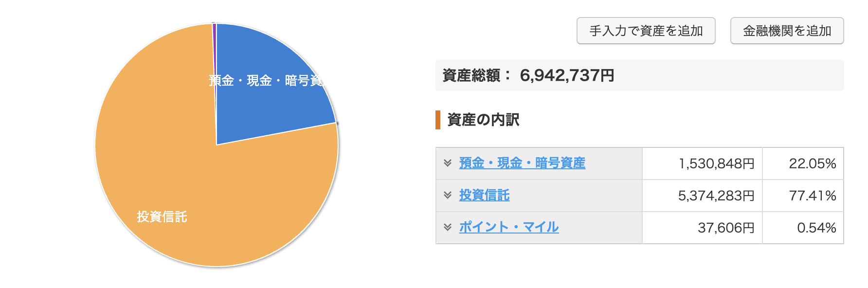Screen dimensions: 868x288
Task: Select the 0.54% percentage cell
Action: pos(816,228)
